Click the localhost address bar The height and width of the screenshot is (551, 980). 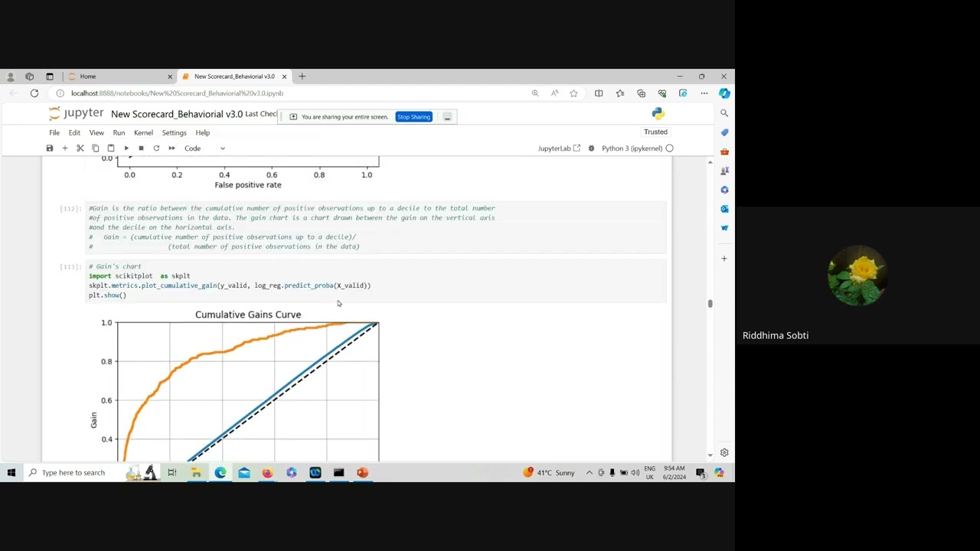[x=291, y=93]
